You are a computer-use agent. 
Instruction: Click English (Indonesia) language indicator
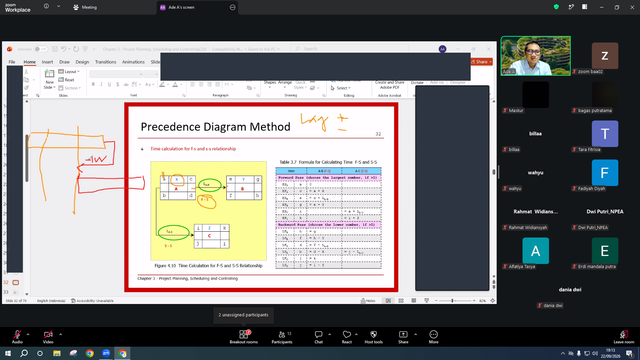tap(51, 301)
